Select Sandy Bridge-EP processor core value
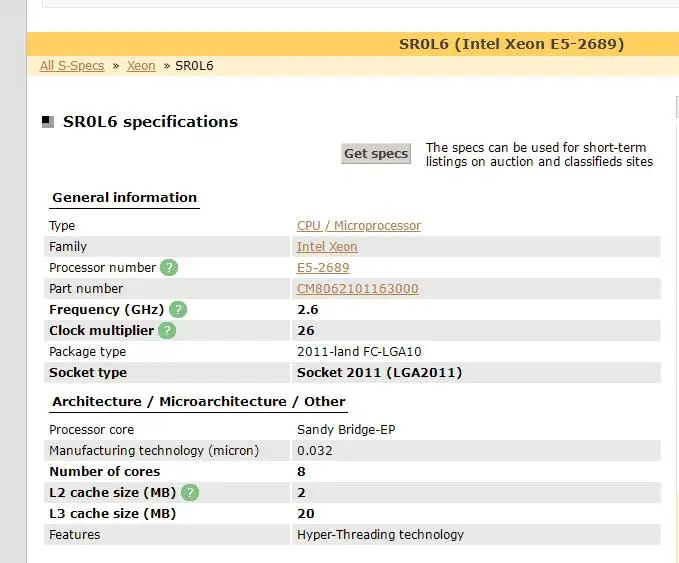 pos(346,430)
